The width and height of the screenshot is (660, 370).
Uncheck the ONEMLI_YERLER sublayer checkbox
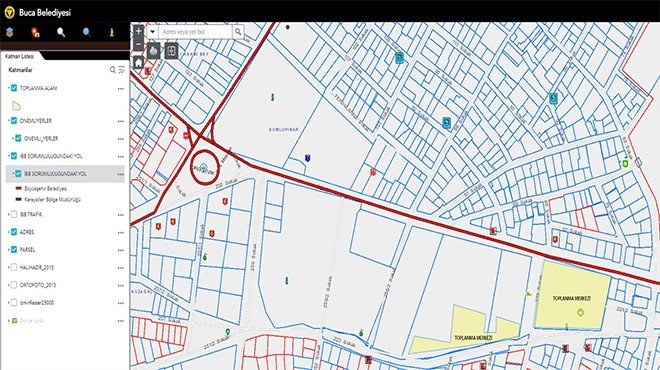click(x=18, y=138)
